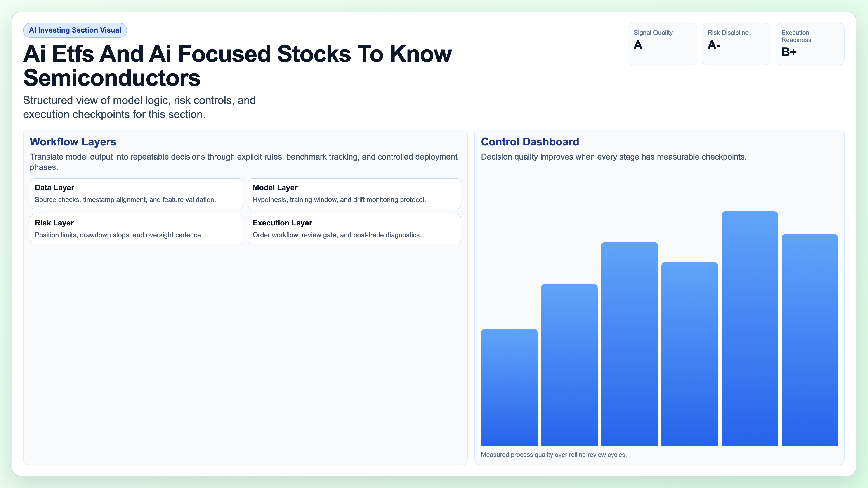The width and height of the screenshot is (868, 488).
Task: Click the Workflow Layers heading
Action: click(x=73, y=142)
